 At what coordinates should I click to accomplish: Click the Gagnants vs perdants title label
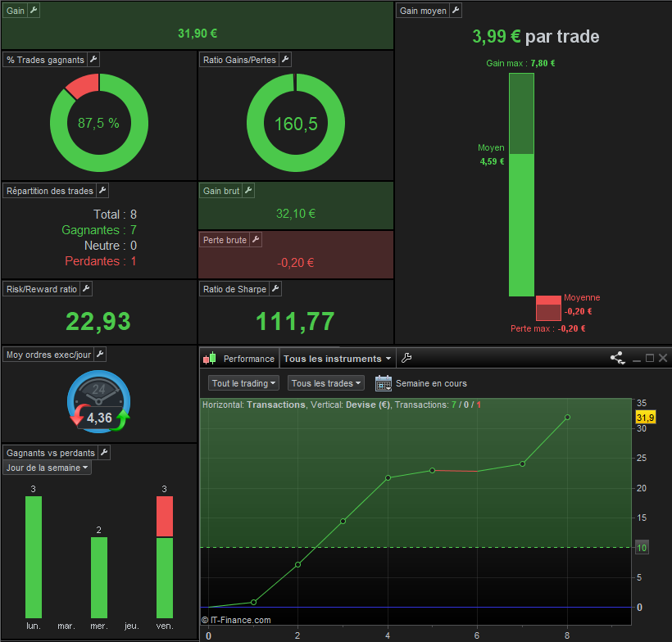pos(51,453)
